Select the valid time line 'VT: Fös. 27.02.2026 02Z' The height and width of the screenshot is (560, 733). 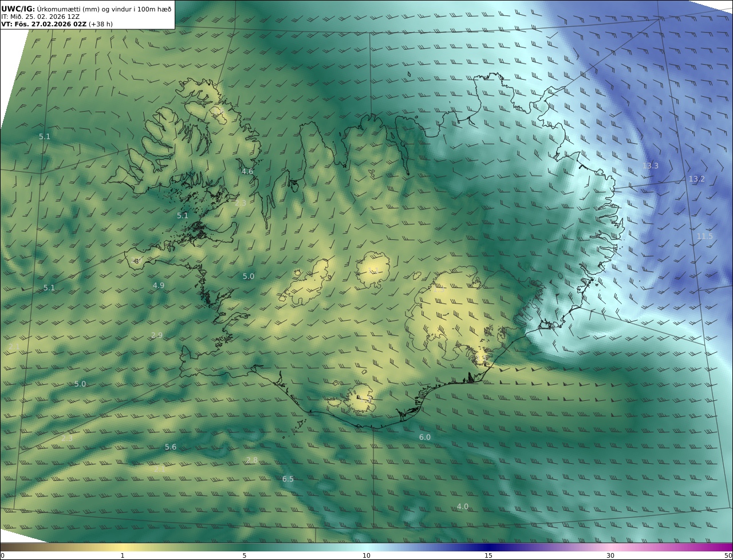pos(44,24)
